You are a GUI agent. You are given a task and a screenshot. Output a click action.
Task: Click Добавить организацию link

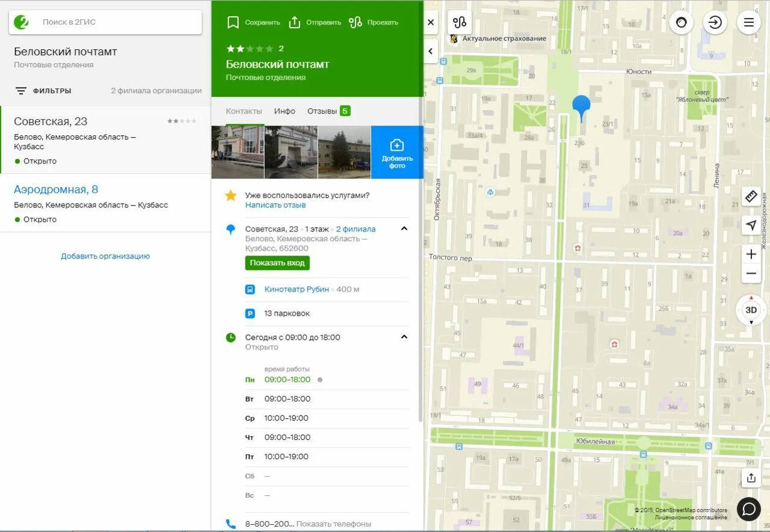point(105,256)
